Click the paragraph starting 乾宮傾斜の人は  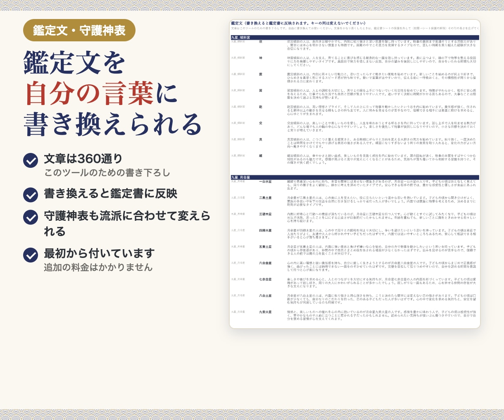click(x=382, y=110)
